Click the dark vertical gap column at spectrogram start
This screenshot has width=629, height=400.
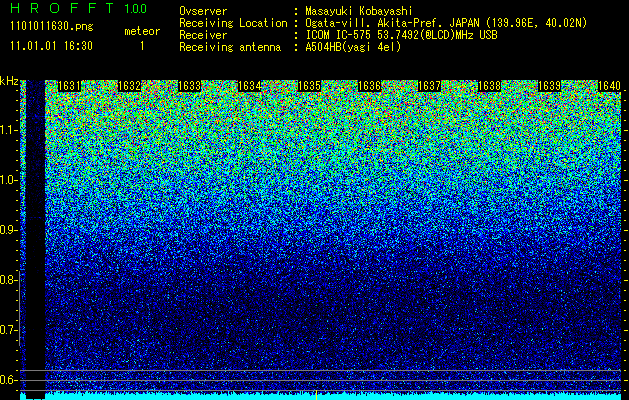(x=35, y=239)
